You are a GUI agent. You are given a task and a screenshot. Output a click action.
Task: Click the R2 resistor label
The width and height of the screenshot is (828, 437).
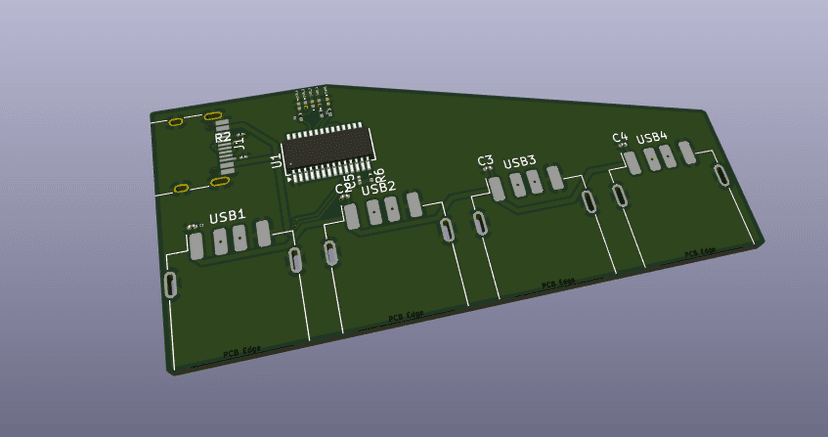click(x=223, y=137)
